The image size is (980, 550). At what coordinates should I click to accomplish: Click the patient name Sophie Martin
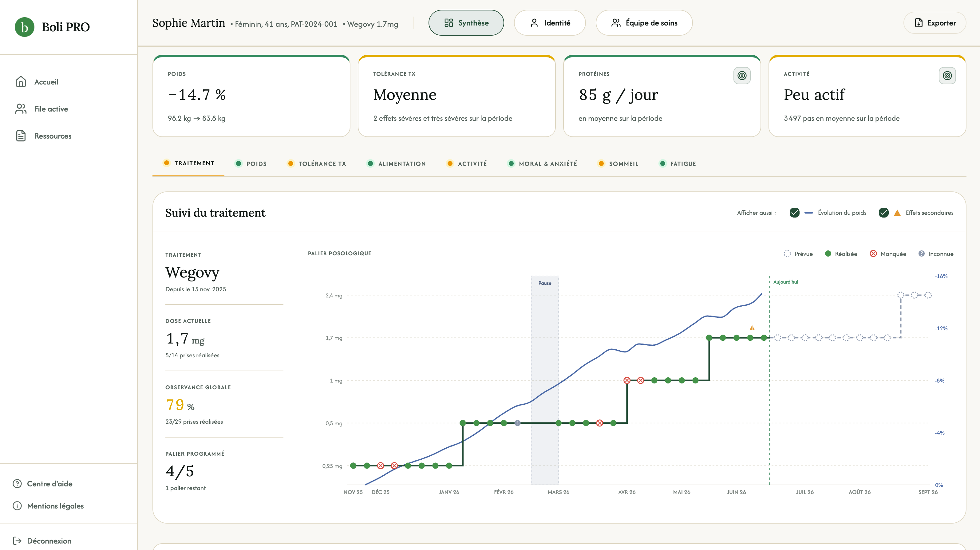coord(189,23)
